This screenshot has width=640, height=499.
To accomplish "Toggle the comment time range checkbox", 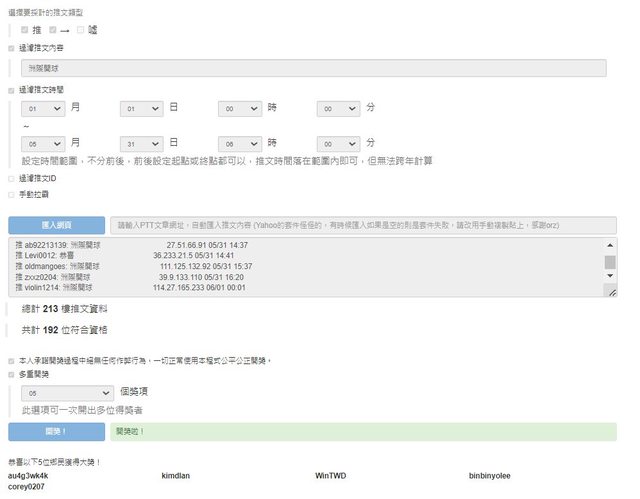I will coord(11,90).
